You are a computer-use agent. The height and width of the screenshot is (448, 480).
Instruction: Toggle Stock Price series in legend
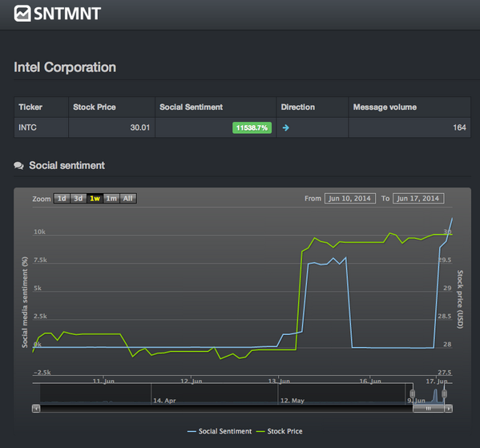[279, 431]
